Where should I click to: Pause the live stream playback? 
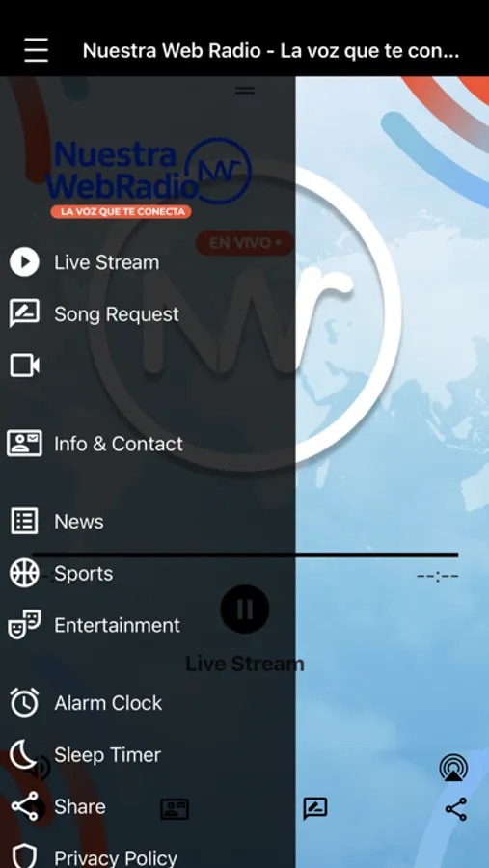pos(245,609)
